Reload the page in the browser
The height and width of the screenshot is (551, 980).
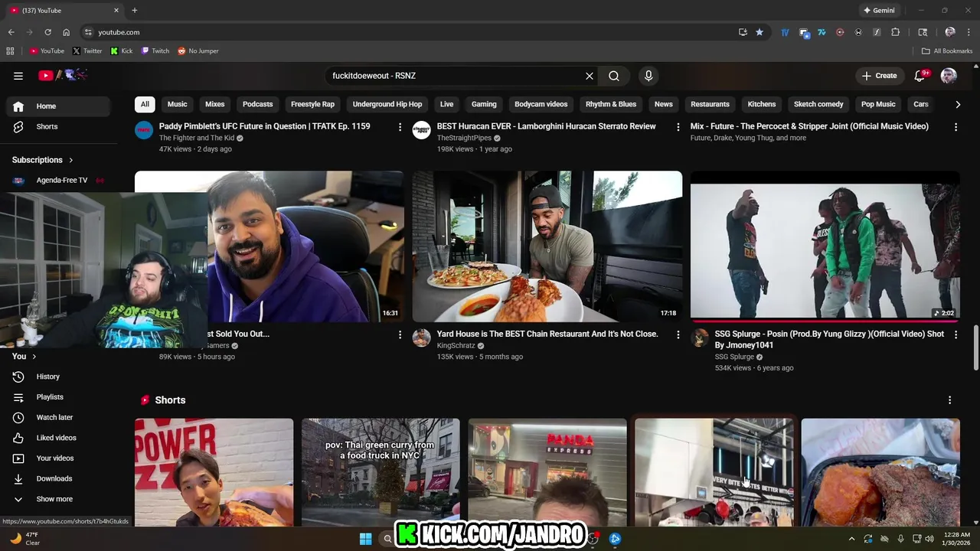(47, 32)
